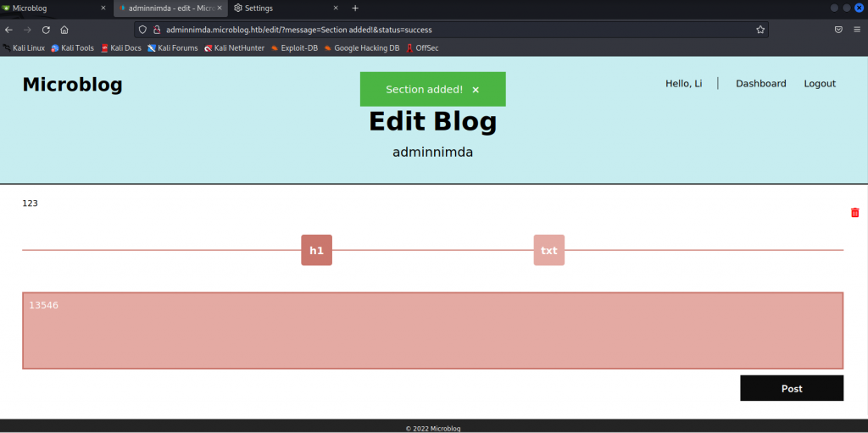
Task: Add an h1 section
Action: click(316, 250)
